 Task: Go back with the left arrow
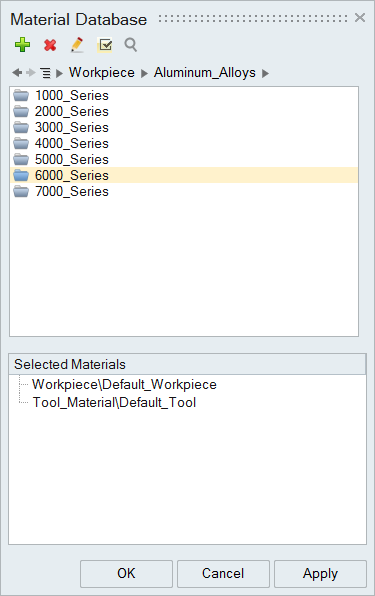[17, 73]
